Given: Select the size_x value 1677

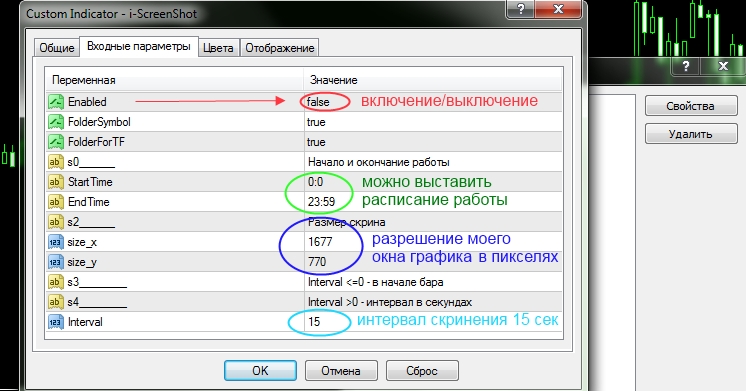Looking at the screenshot, I should 320,242.
